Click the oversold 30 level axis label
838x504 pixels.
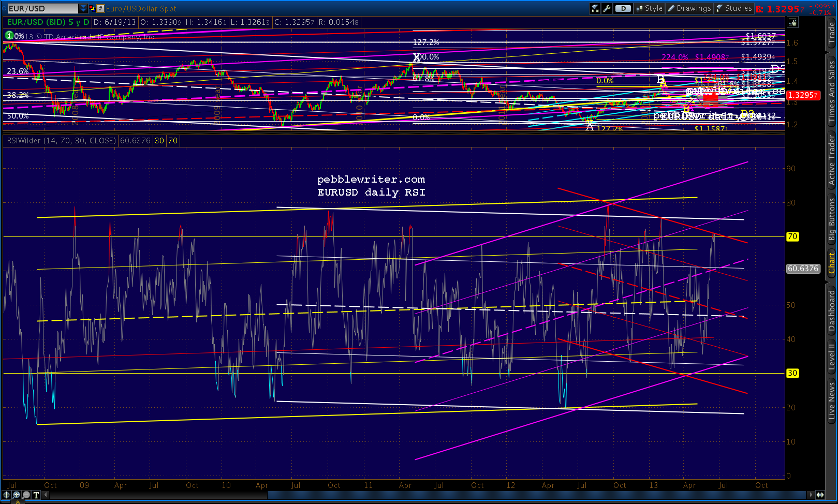[x=792, y=373]
